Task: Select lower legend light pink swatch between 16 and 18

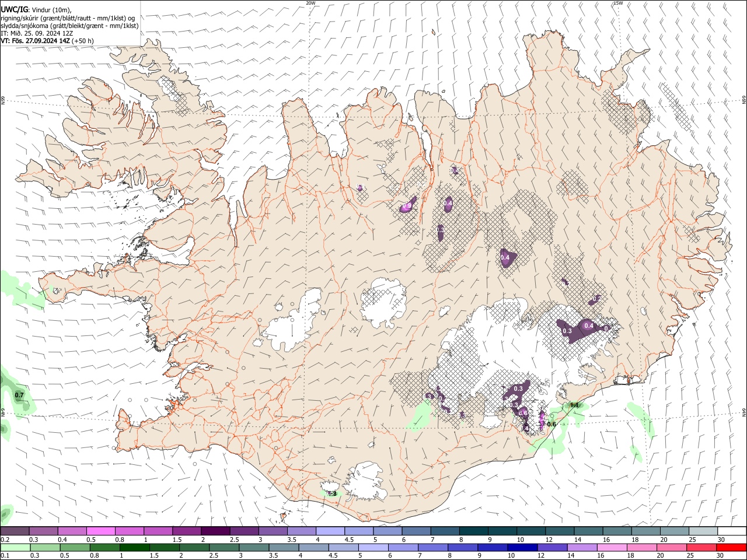Action: pos(612,547)
